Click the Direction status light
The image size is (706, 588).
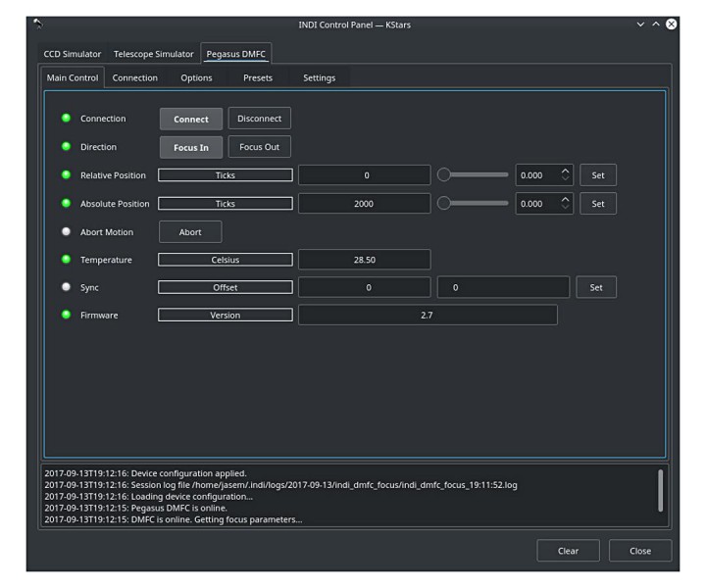click(x=67, y=147)
